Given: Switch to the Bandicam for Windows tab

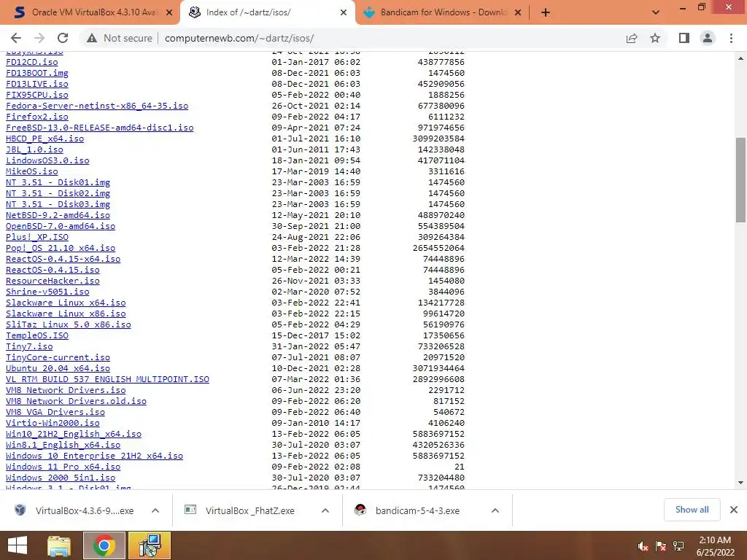Looking at the screenshot, I should [441, 13].
